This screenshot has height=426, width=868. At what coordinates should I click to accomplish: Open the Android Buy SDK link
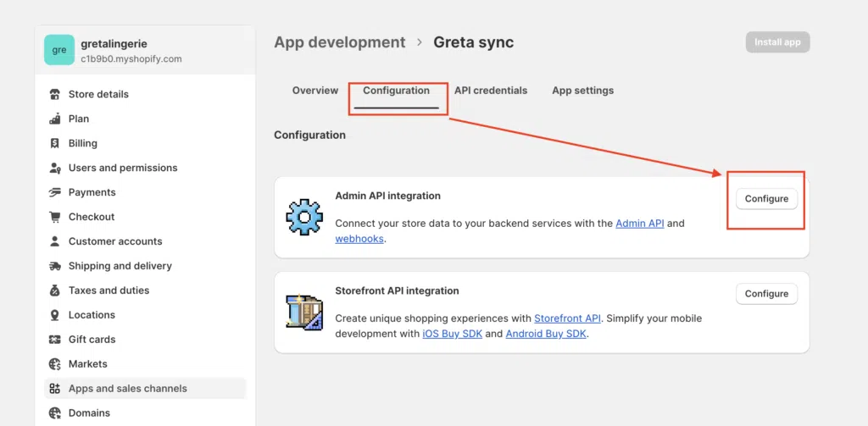(x=546, y=335)
